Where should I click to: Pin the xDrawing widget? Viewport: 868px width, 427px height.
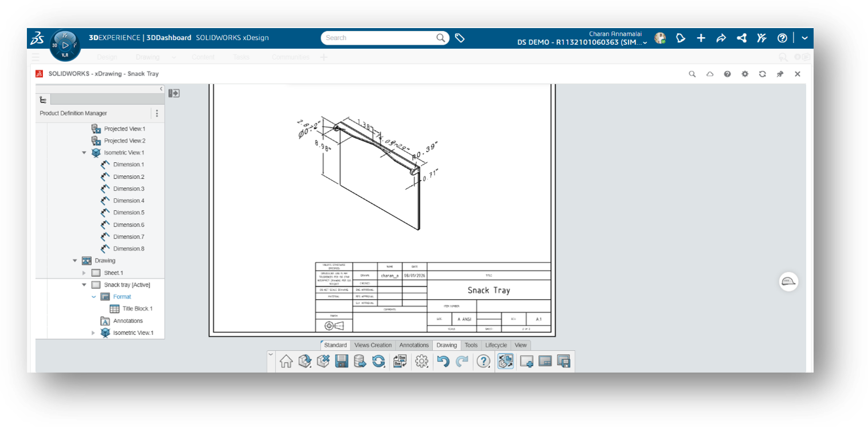click(780, 74)
